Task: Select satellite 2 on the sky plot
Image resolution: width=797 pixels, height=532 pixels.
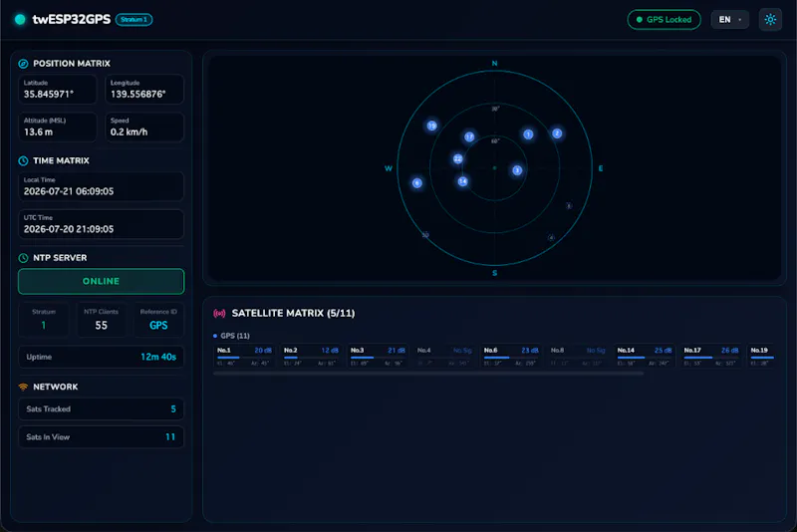Action: point(557,133)
